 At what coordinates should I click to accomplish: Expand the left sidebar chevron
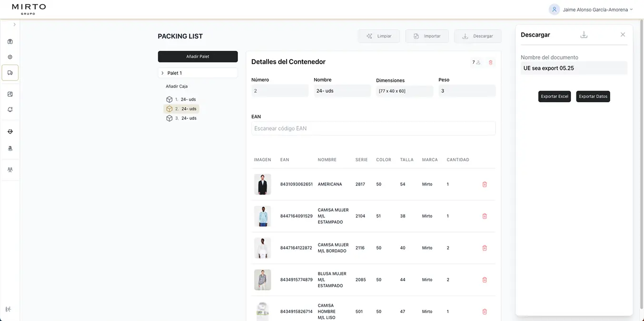pos(14,25)
